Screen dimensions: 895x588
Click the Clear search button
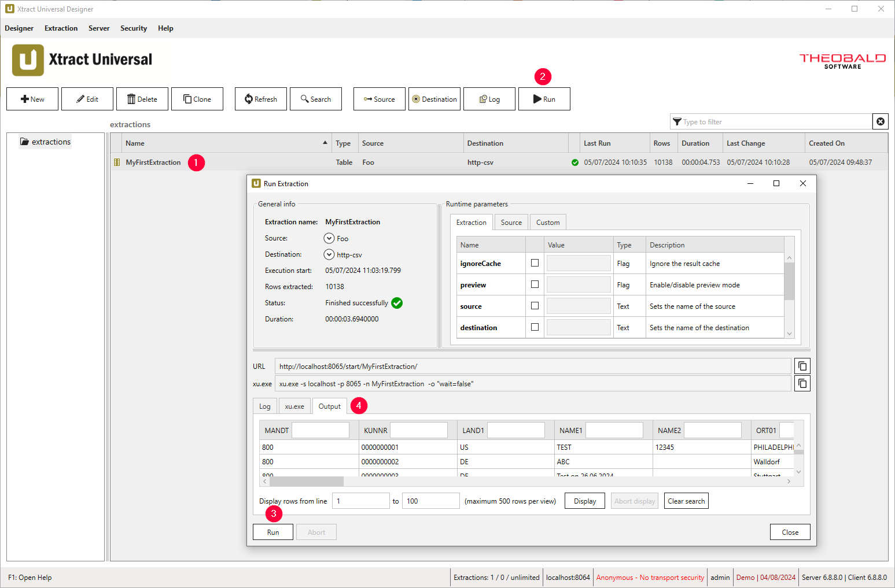(x=687, y=501)
